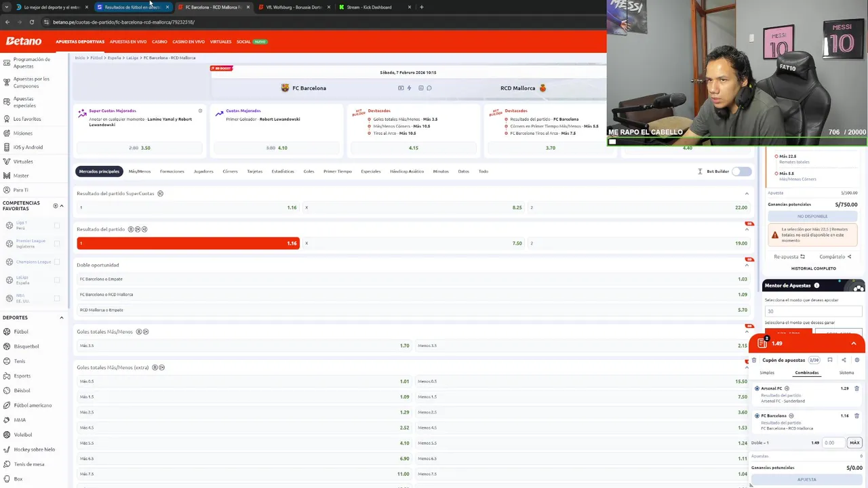Collapse the bet slip 1.49 header chevron
The image size is (868, 488).
point(854,344)
